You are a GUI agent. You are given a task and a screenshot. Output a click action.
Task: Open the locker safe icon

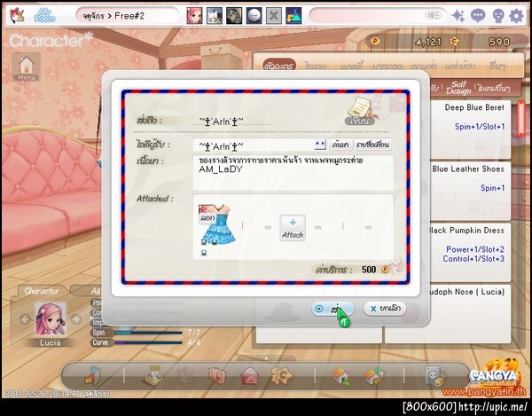pos(435,376)
